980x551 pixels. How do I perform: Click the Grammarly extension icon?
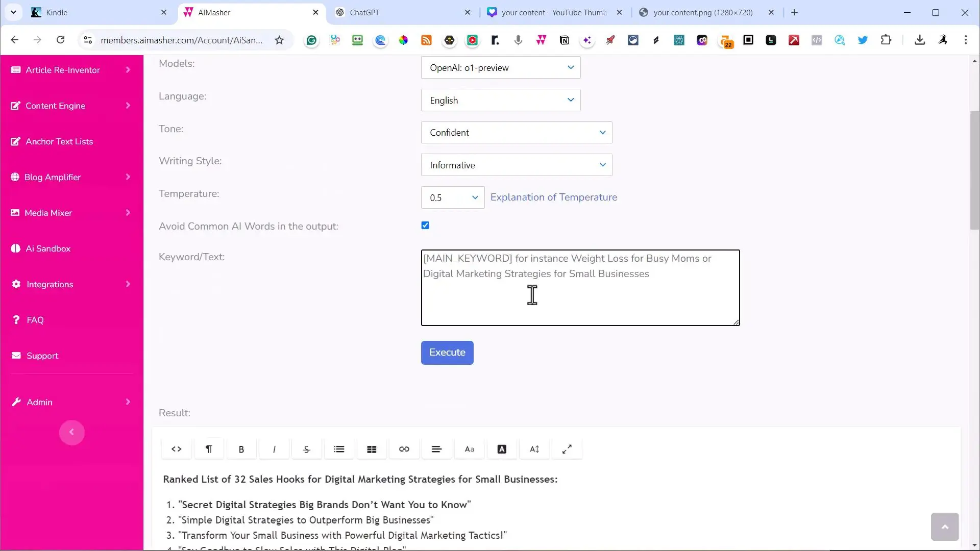coord(311,40)
